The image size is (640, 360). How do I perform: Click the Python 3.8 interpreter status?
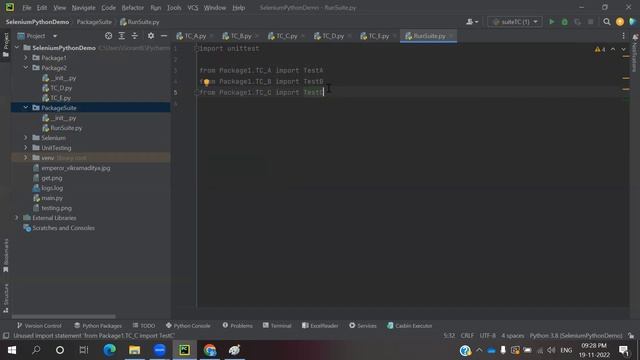[x=576, y=336]
